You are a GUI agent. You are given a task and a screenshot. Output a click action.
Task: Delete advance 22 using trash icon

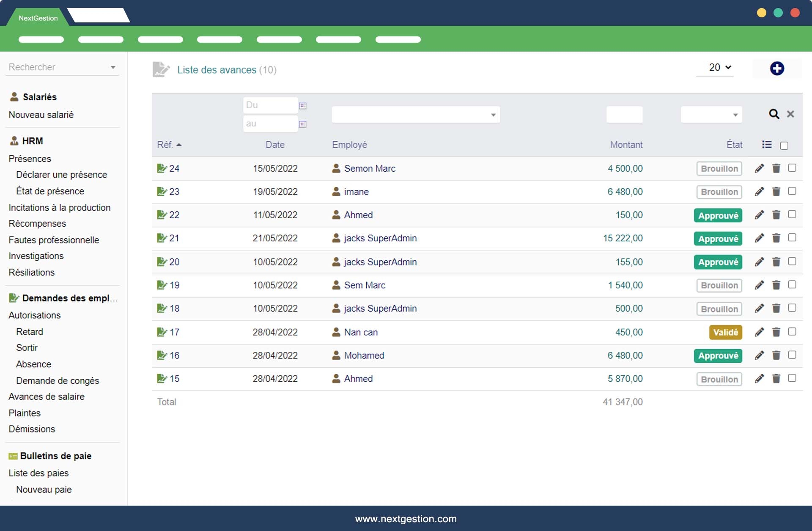click(x=776, y=215)
